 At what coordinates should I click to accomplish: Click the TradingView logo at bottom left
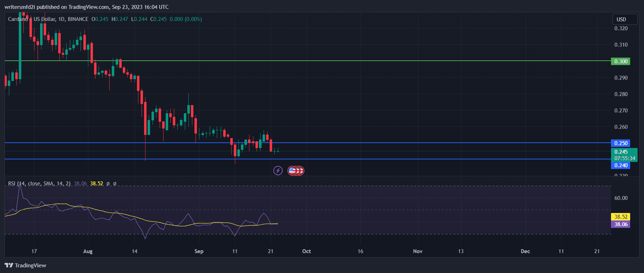click(x=26, y=265)
